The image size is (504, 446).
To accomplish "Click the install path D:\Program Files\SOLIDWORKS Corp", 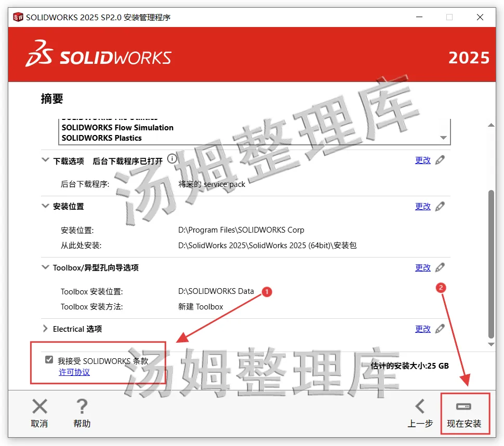I will (241, 230).
